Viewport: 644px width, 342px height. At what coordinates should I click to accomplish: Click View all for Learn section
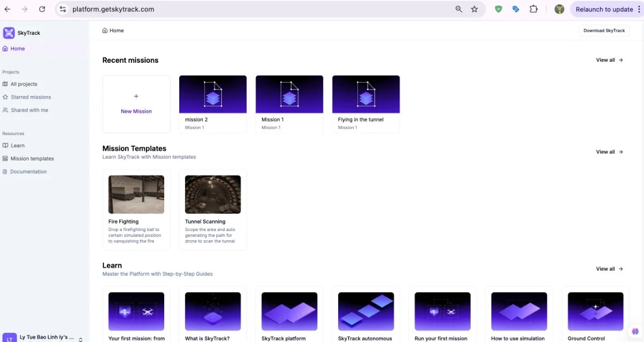(x=609, y=269)
